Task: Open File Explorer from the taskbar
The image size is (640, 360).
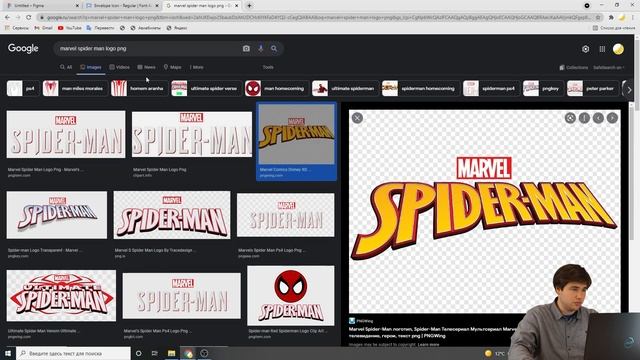Action: [171, 353]
